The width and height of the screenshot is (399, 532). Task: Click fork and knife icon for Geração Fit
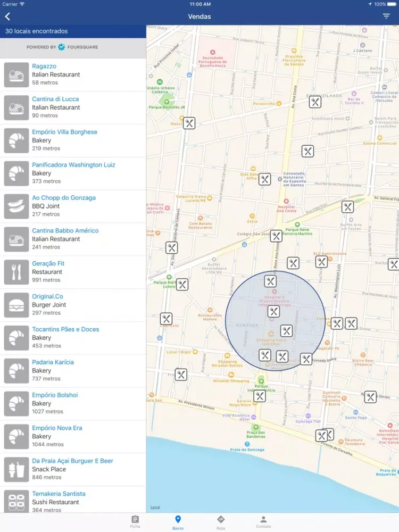pyautogui.click(x=16, y=272)
